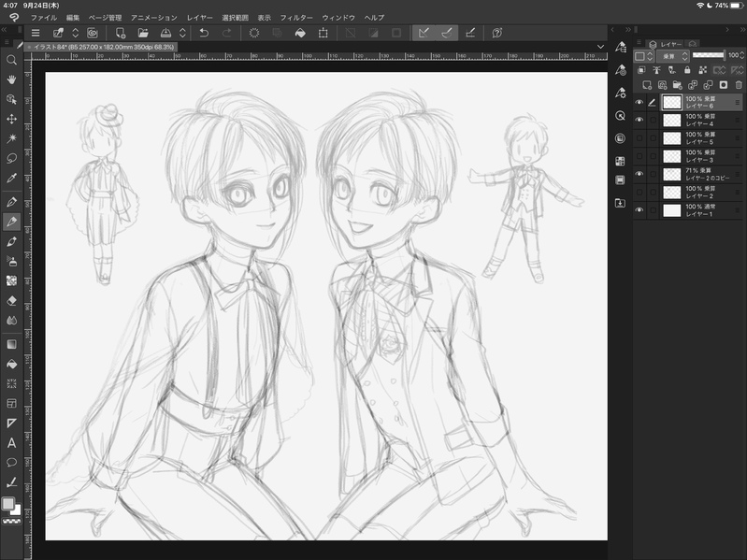
Task: Collapse the left tool palette dock arrows
Action: tap(5, 30)
